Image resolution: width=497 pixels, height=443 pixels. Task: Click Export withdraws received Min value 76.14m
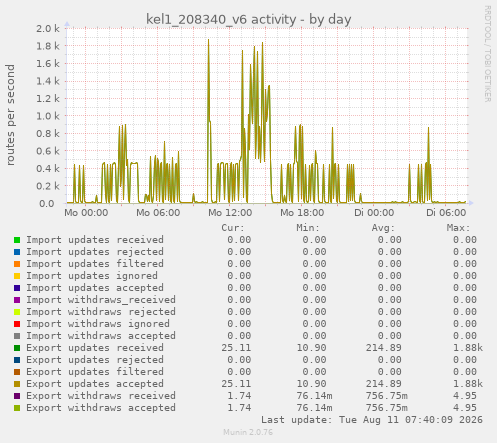tap(314, 396)
